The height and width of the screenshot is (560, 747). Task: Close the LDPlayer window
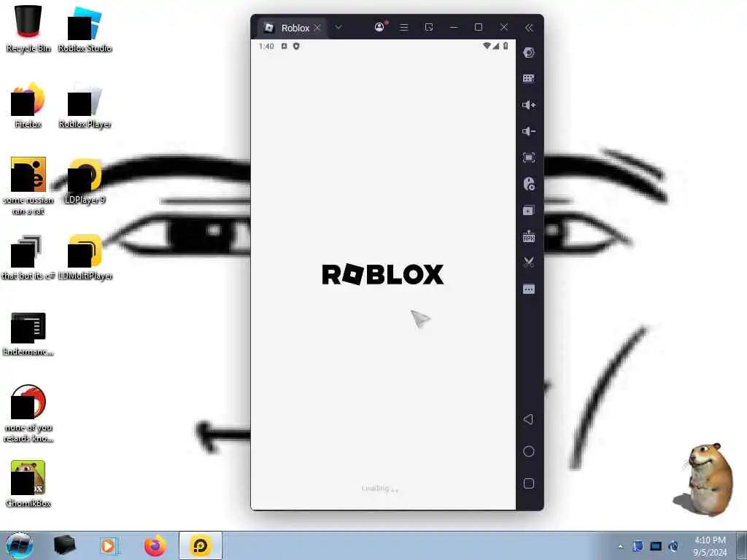point(504,27)
